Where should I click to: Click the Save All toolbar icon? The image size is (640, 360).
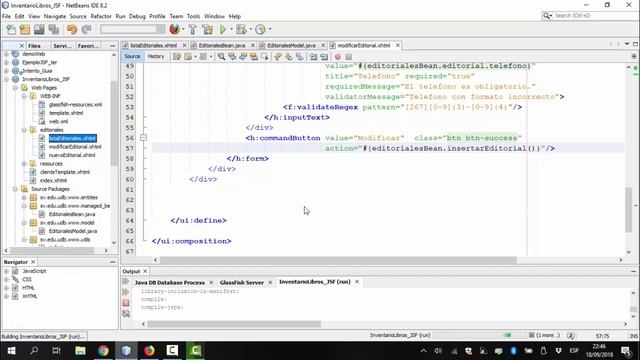coord(53,29)
